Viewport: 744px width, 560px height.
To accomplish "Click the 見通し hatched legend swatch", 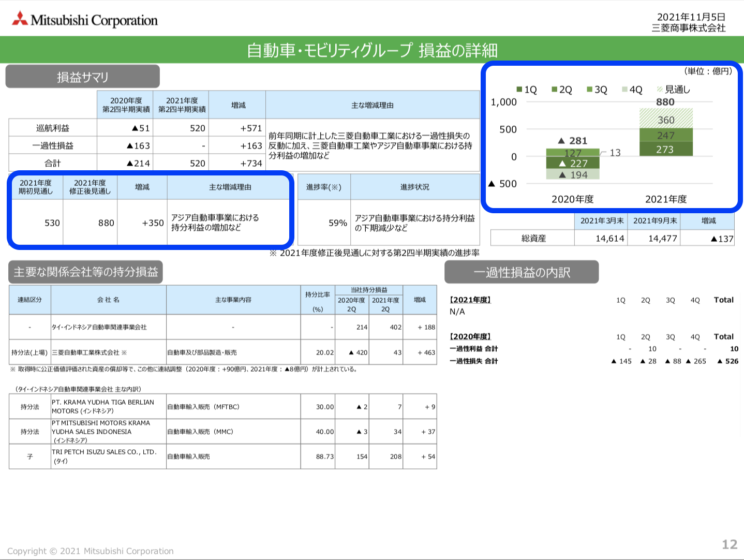I will tap(660, 90).
